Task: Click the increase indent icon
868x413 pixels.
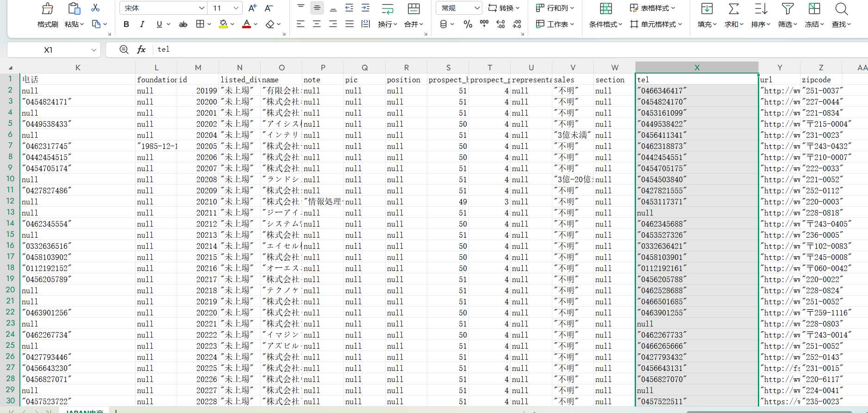Action: [366, 8]
